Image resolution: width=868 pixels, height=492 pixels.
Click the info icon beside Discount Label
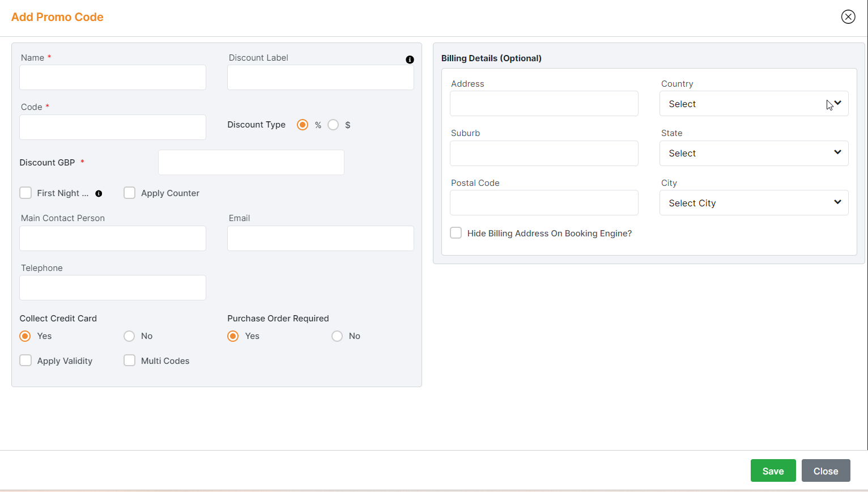pyautogui.click(x=410, y=60)
